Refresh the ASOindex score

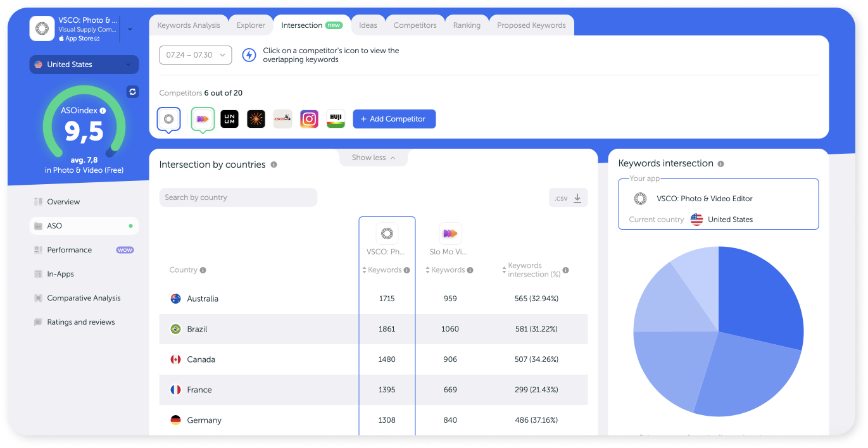[x=132, y=92]
